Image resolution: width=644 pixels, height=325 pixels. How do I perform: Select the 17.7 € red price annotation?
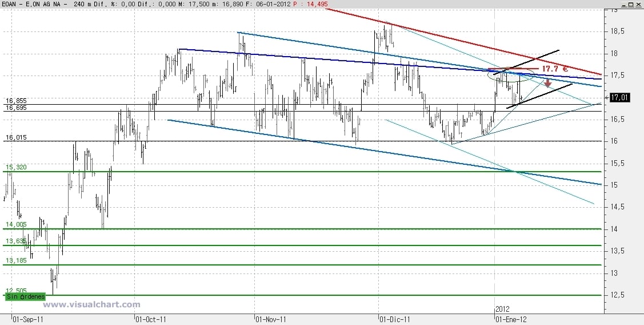coord(554,68)
